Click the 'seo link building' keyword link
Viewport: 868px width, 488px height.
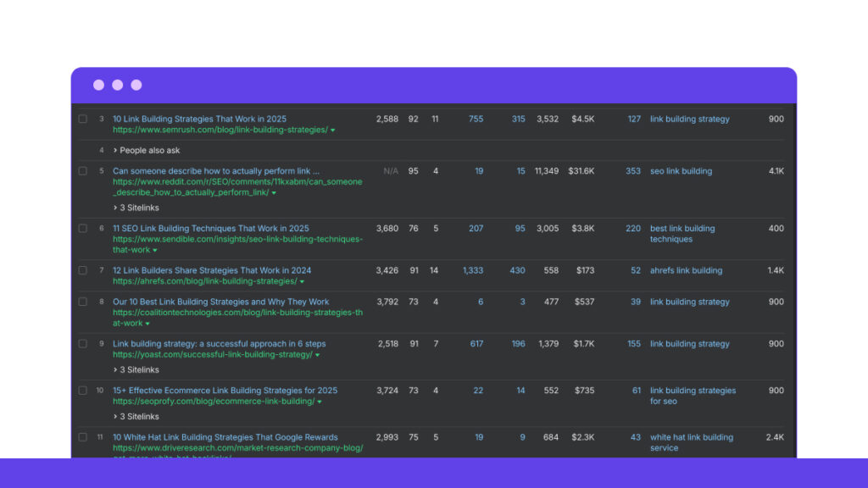[681, 171]
